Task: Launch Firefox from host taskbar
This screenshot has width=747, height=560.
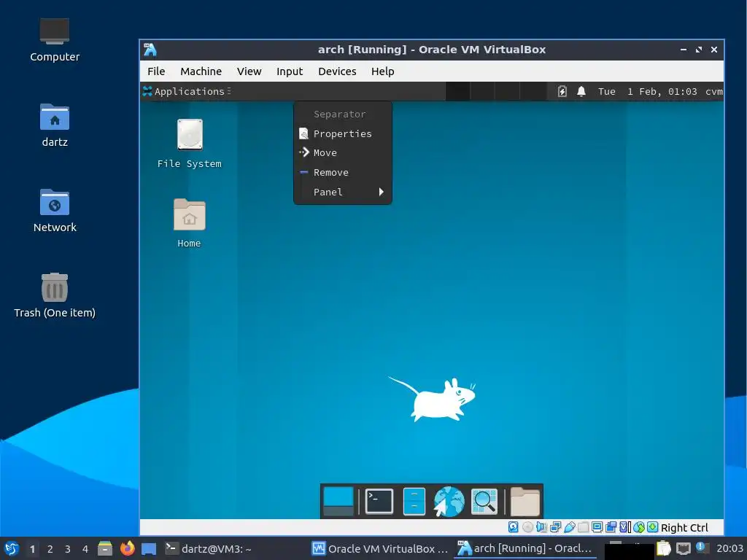Action: 127,548
